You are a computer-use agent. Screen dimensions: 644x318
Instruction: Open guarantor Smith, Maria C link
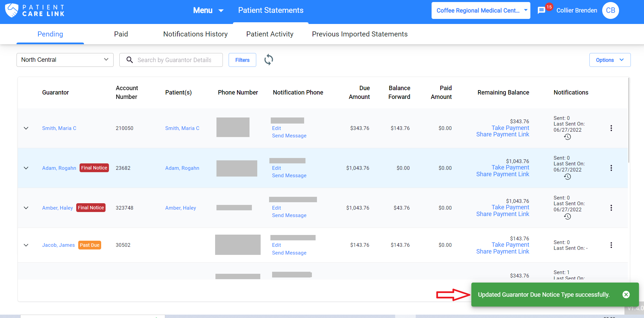(59, 128)
